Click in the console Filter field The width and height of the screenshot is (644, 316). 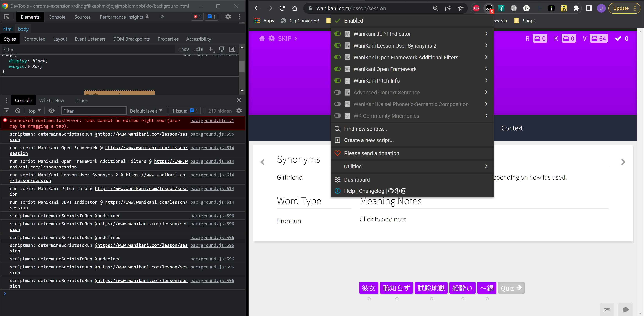point(94,111)
